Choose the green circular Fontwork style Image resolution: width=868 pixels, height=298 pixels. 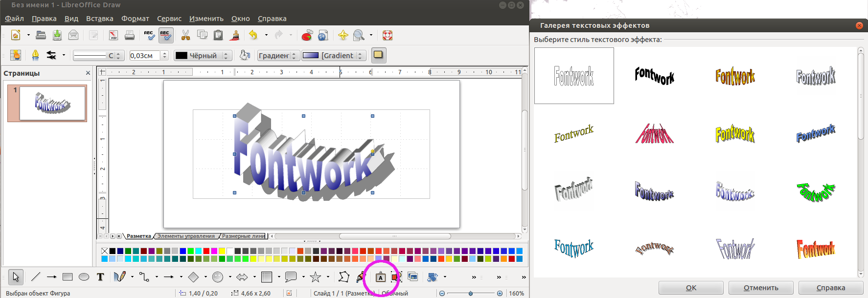816,192
